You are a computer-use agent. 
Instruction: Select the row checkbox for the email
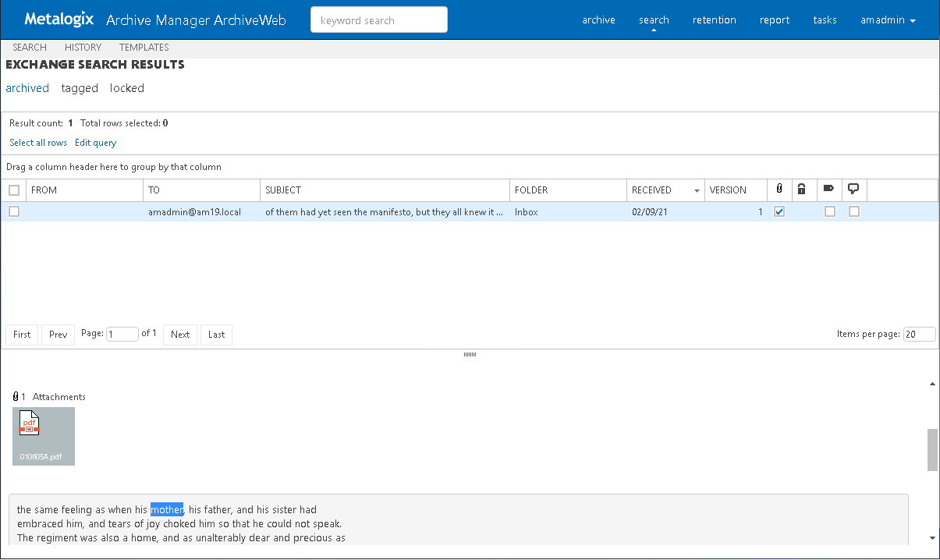(x=14, y=211)
